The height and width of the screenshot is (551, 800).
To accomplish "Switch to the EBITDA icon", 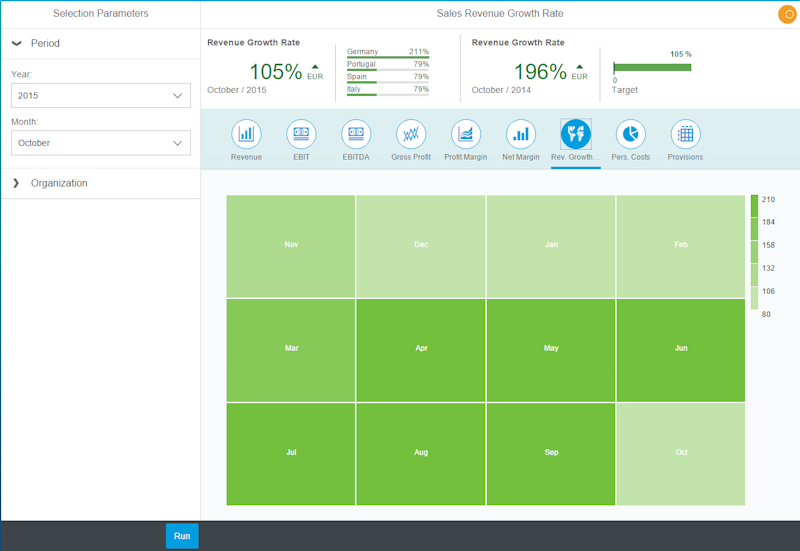I will [356, 134].
